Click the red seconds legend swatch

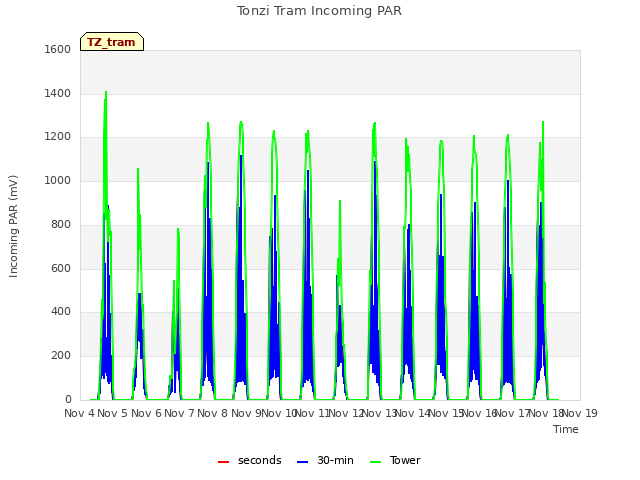click(223, 462)
